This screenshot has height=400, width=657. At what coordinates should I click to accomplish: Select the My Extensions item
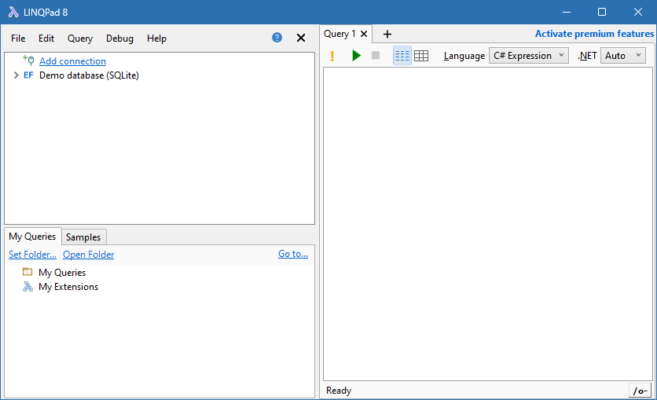tap(68, 287)
